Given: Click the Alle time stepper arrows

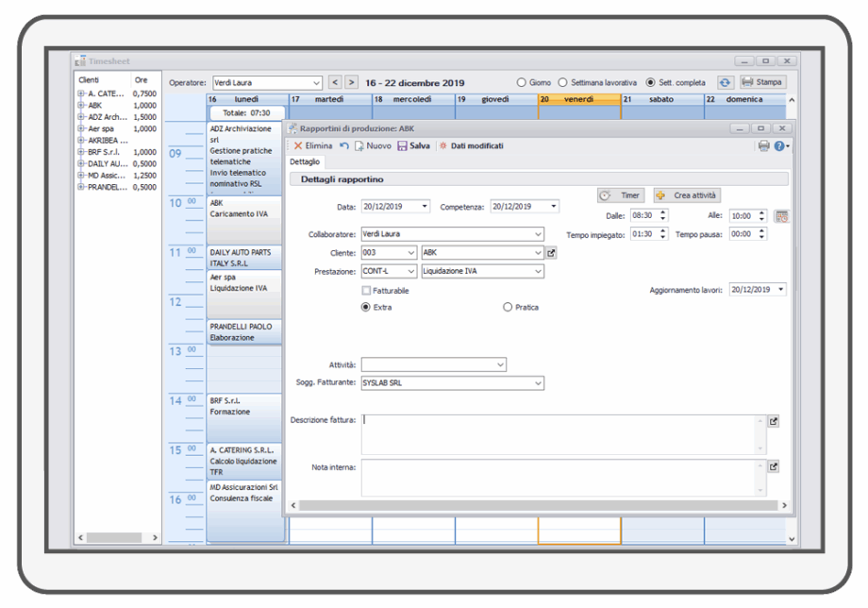Looking at the screenshot, I should pos(761,216).
